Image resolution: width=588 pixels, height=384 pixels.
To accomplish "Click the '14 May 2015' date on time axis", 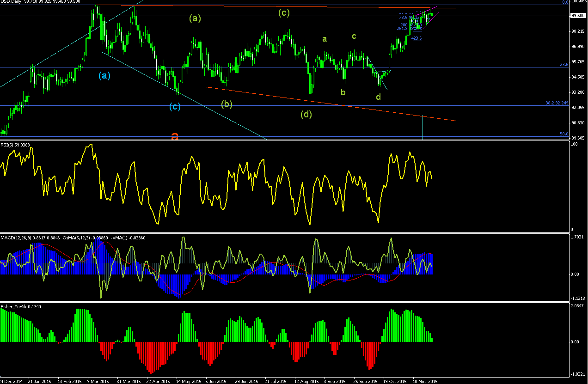I will click(x=188, y=381).
